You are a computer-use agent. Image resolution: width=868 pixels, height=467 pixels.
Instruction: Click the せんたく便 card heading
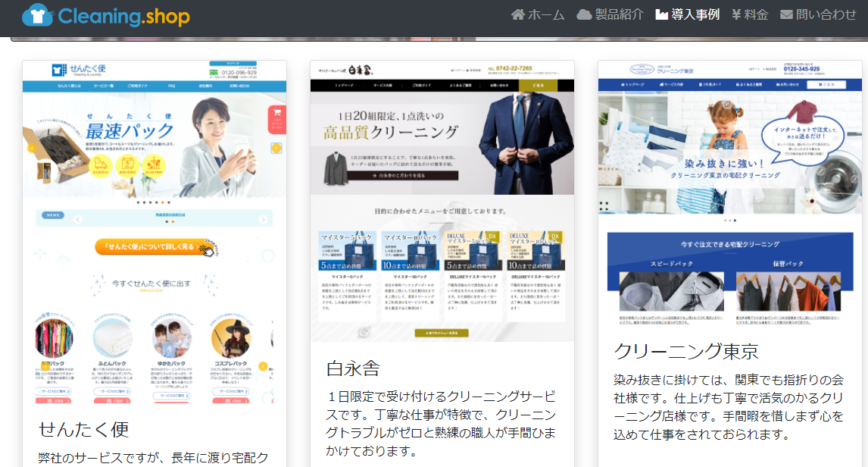tap(83, 429)
